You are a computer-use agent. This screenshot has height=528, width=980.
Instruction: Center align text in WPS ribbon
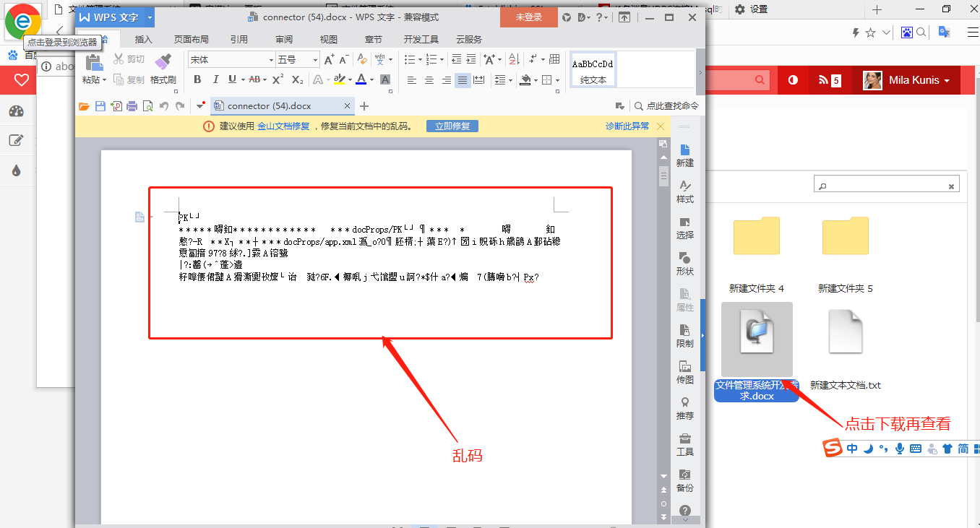(x=429, y=80)
